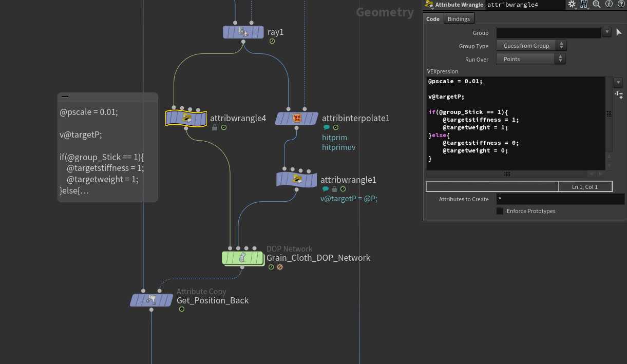627x364 pixels.
Task: Open the parameter gear settings menu
Action: point(572,4)
